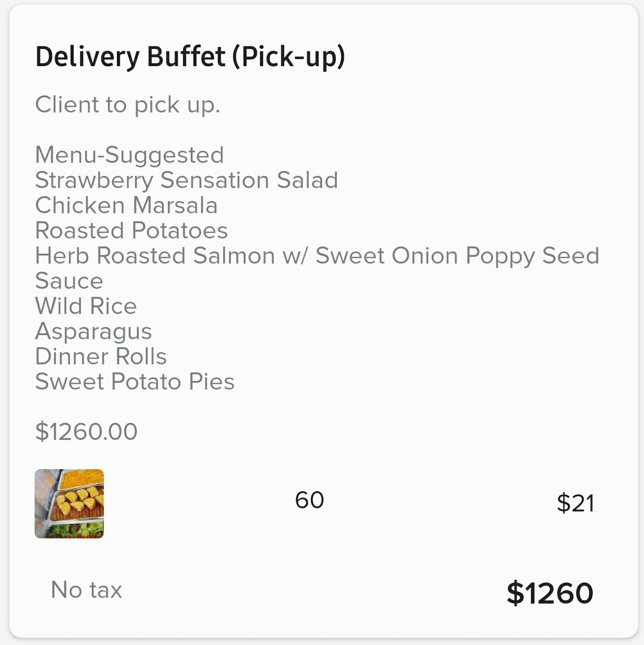Screen dimensions: 644x645
Task: Click the (Pick-up) part of the title
Action: click(x=289, y=57)
